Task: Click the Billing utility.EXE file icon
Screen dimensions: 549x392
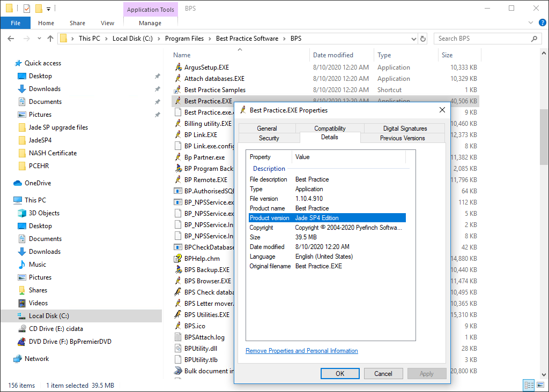Action: (178, 124)
